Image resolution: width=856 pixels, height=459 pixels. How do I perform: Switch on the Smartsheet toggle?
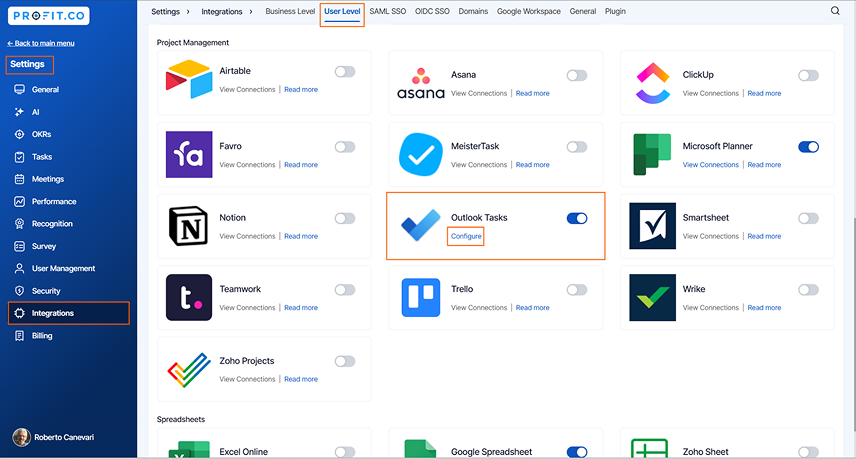(809, 218)
